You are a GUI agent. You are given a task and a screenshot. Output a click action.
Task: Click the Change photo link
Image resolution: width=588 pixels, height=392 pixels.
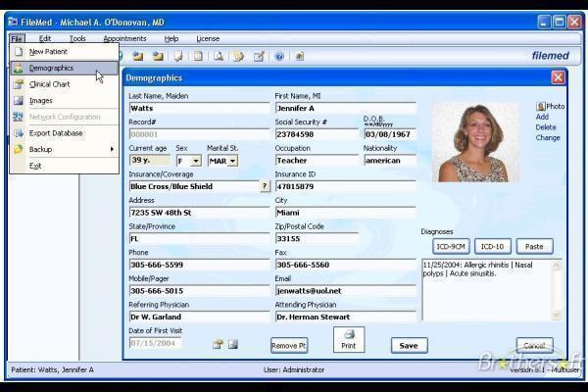(x=548, y=138)
